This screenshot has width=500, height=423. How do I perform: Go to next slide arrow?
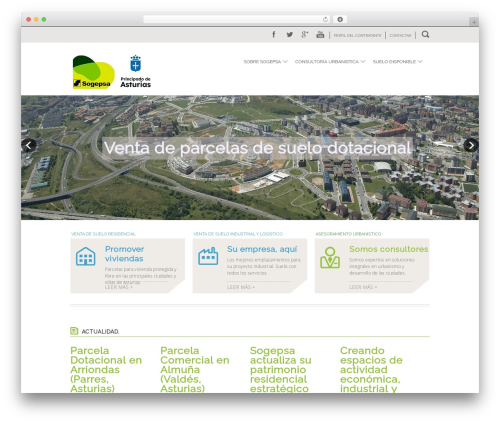[471, 145]
